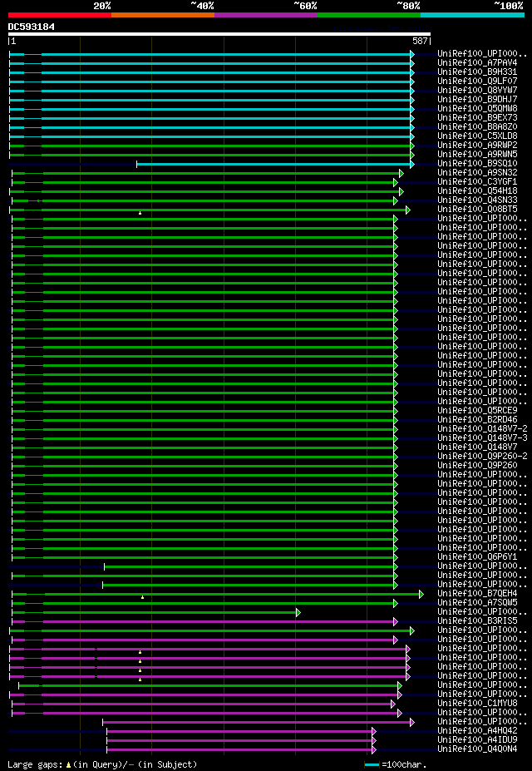Open the UniRef100_B9SQ10 hit label
The height and width of the screenshot is (771, 532).
[477, 163]
